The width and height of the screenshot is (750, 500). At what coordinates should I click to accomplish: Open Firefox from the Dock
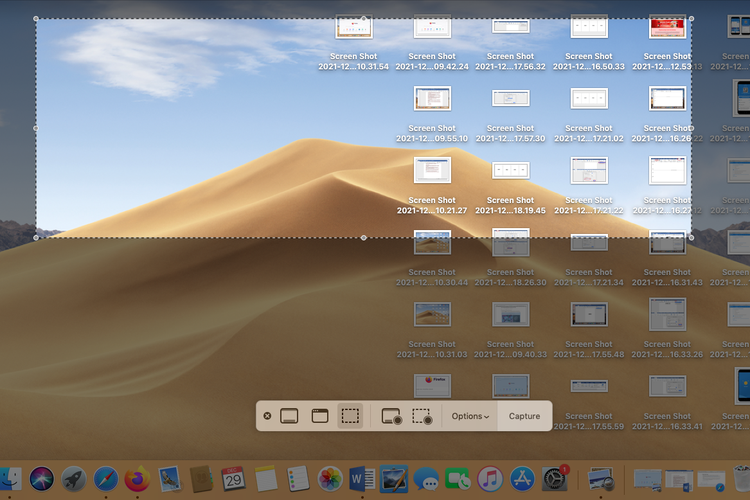[137, 478]
